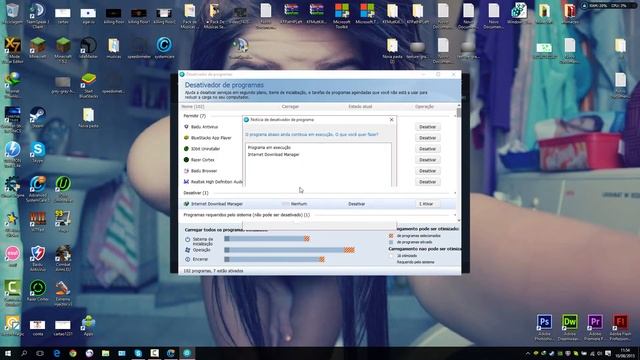Screen dimensions: 640x360
Task: Open Microsoft Edge in the taskbar
Action: tap(56, 353)
